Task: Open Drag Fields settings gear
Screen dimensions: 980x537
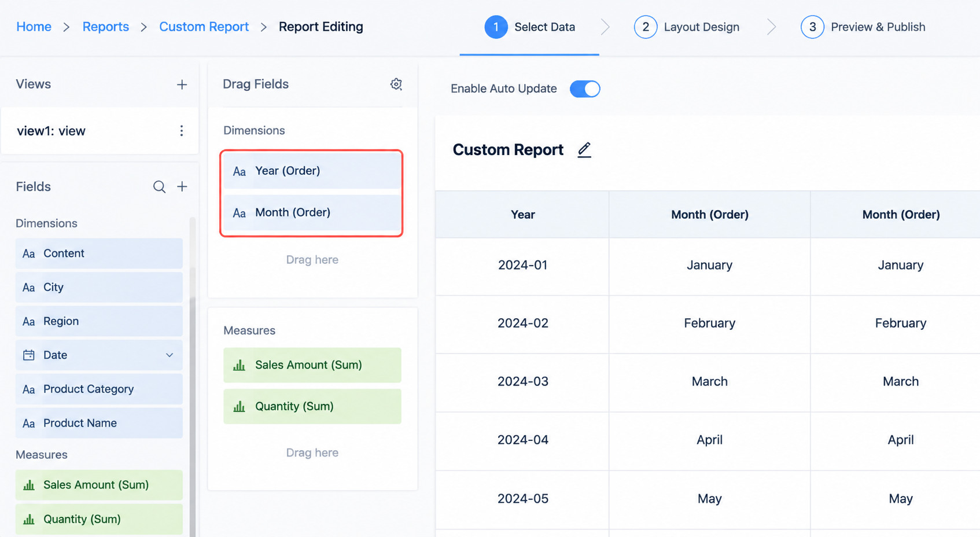Action: pos(396,84)
